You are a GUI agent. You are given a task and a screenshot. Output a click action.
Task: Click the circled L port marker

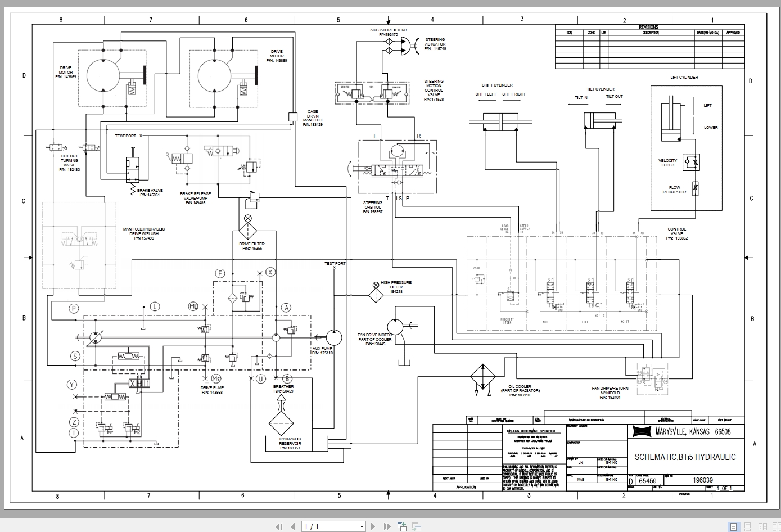pyautogui.click(x=155, y=306)
